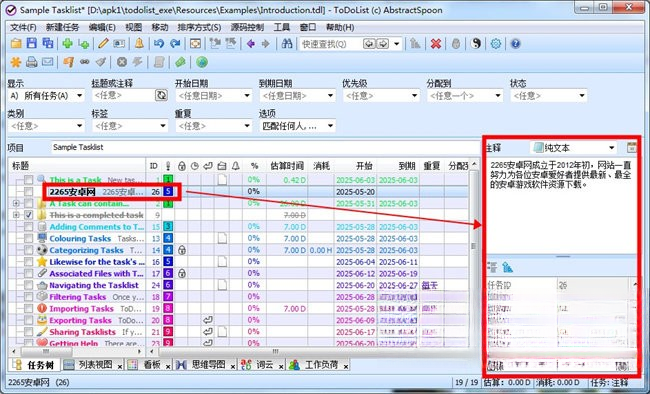The image size is (650, 394).
Task: Click the save all tasklists icon
Action: [x=48, y=44]
